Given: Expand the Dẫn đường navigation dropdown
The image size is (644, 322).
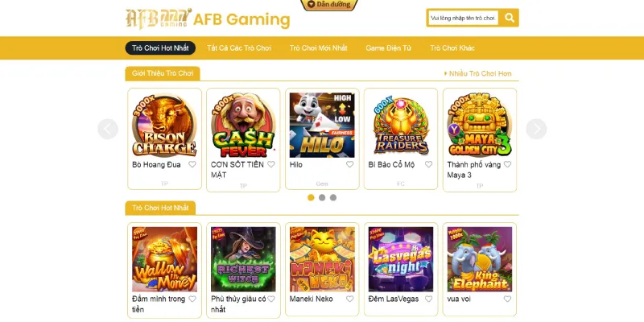Looking at the screenshot, I should click(329, 5).
